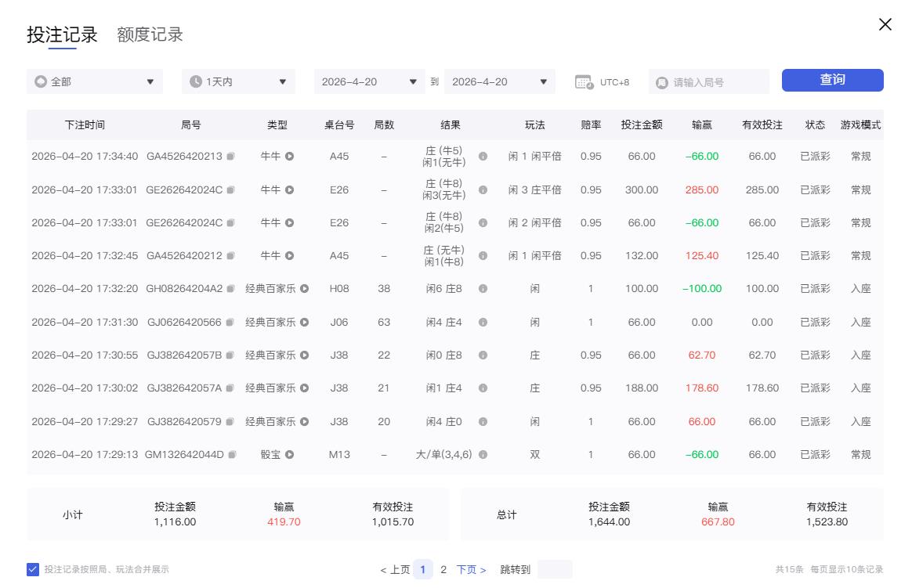Select page 2 in pagination
Viewport: 912px width, 588px height.
(x=443, y=570)
